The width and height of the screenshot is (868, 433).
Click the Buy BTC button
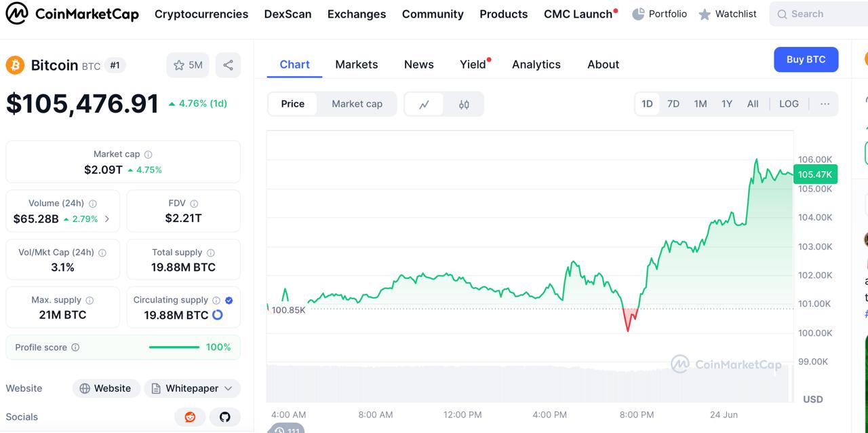(806, 60)
